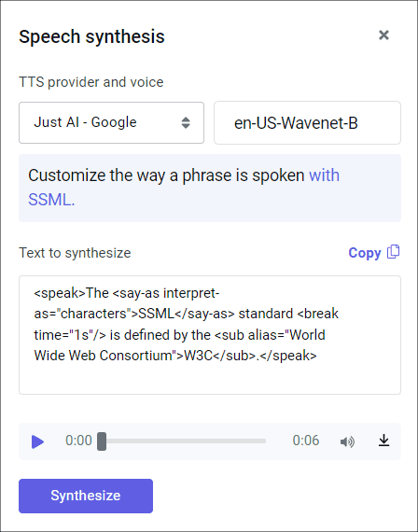This screenshot has width=418, height=532.
Task: Click the 0:06 duration label
Action: [x=306, y=441]
